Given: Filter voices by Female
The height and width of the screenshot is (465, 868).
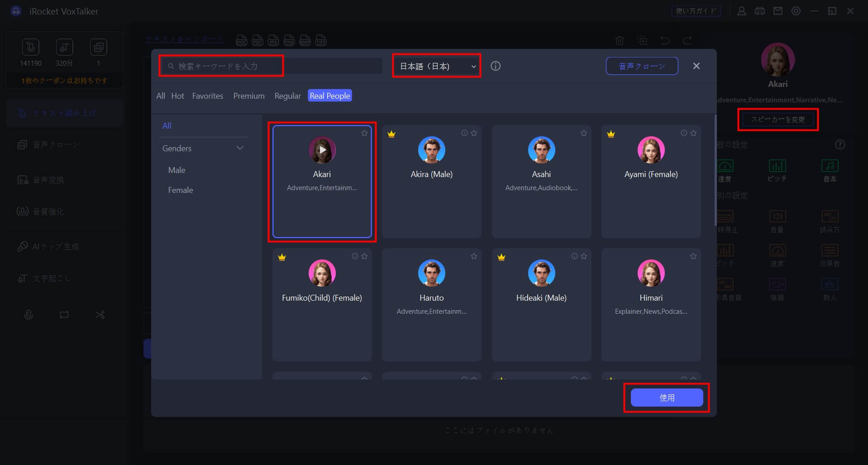Looking at the screenshot, I should pos(181,190).
